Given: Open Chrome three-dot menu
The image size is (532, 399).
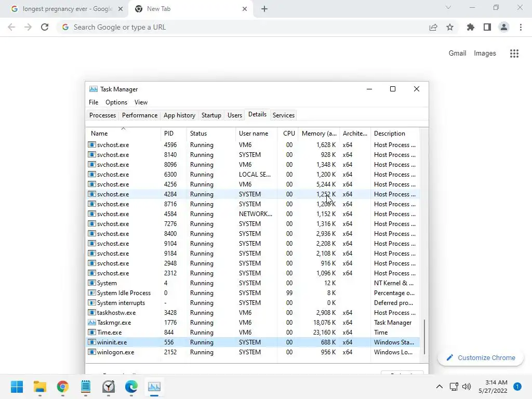Looking at the screenshot, I should (521, 27).
